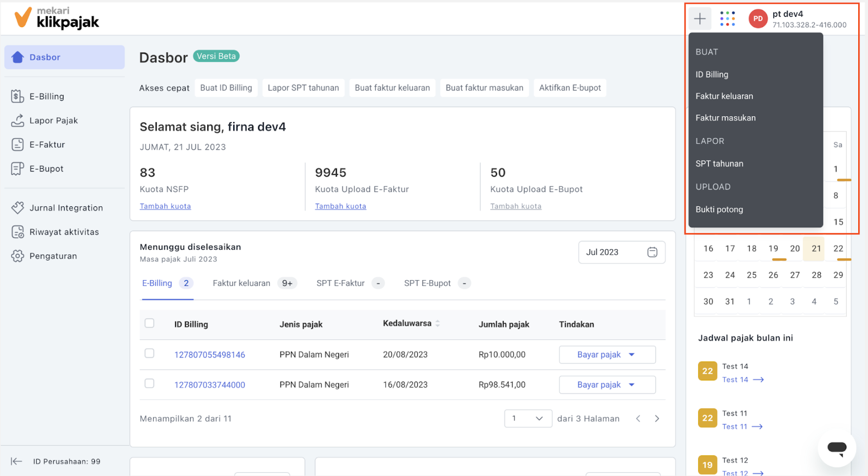Click the Pengaturan gear icon

[17, 256]
